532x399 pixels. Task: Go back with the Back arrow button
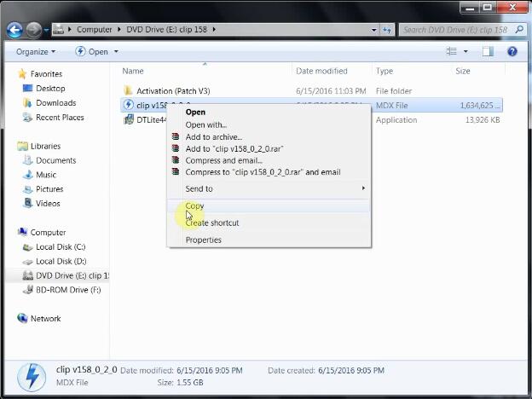click(x=14, y=30)
